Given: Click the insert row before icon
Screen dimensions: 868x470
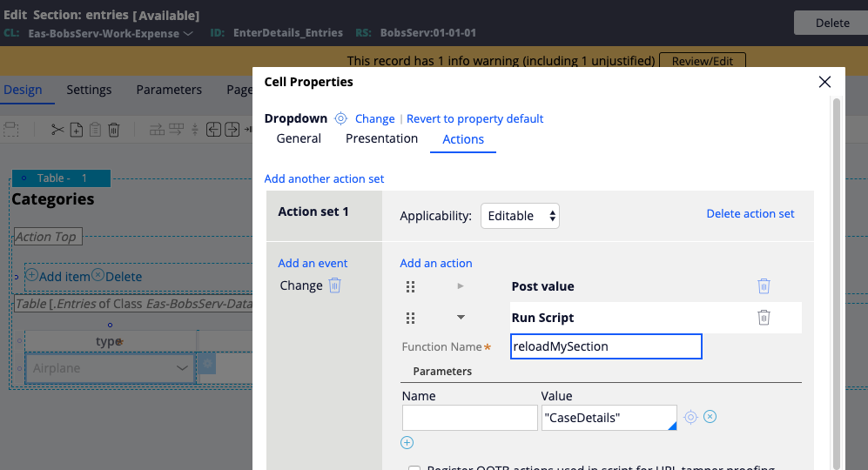Looking at the screenshot, I should (158, 130).
